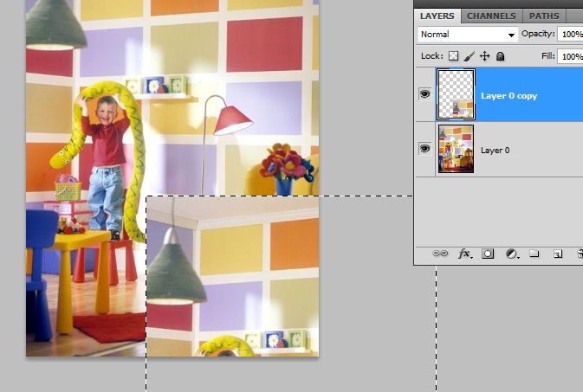The width and height of the screenshot is (583, 392).
Task: Click the lock image pixels brush icon
Action: [x=469, y=56]
